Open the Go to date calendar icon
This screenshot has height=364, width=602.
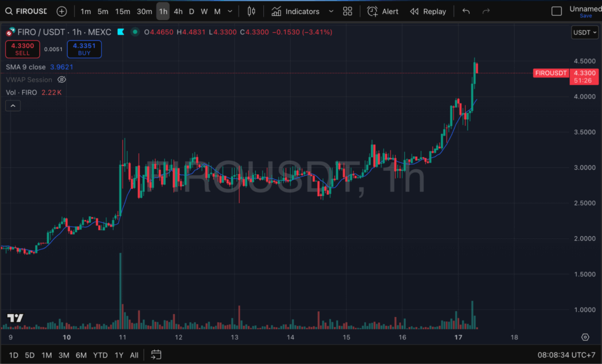click(x=156, y=355)
